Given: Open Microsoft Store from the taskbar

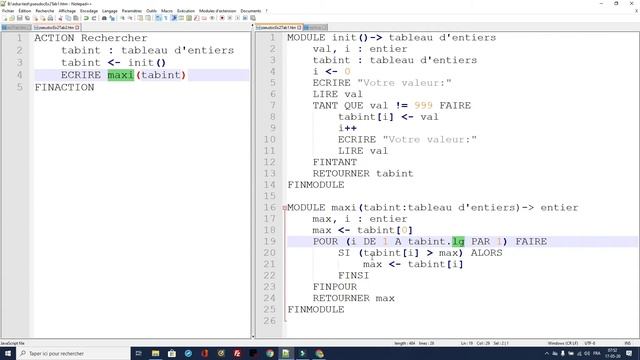Looking at the screenshot, I should [172, 353].
